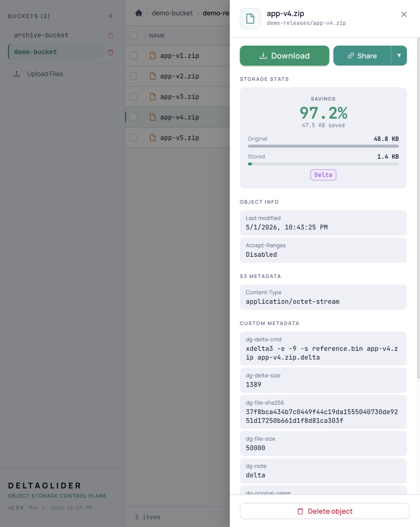Open app-v2.zip file row
The image size is (420, 527).
(x=178, y=76)
